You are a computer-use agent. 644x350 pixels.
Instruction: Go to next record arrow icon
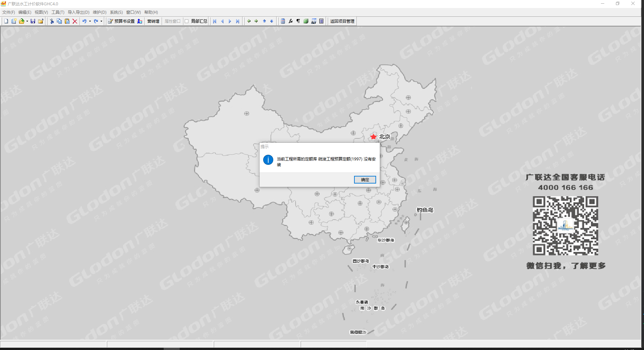230,21
